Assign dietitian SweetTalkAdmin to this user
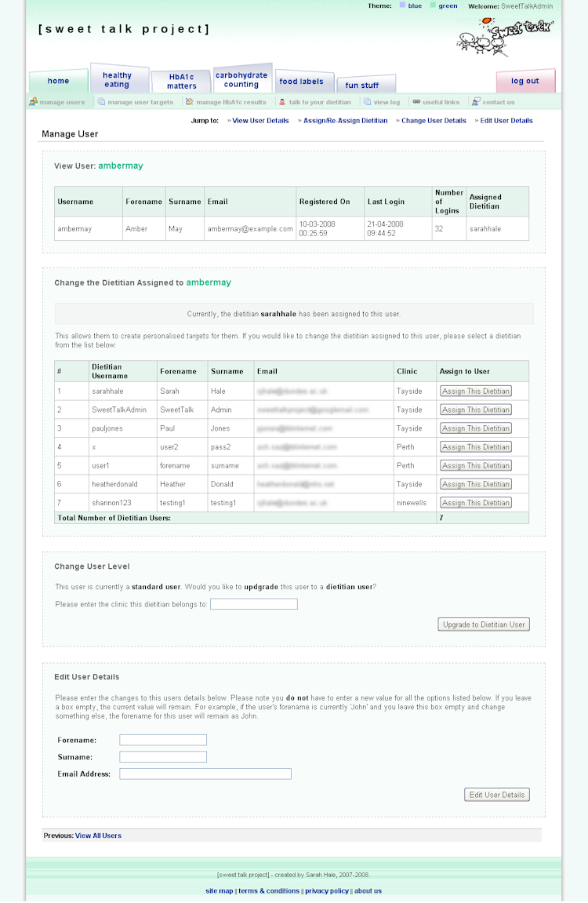Screen dimensions: 588x903 tap(476, 410)
